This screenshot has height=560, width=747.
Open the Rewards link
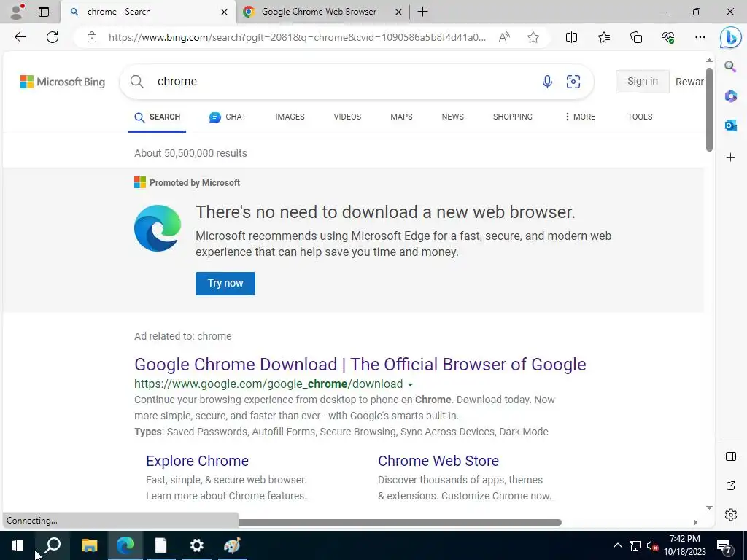pyautogui.click(x=689, y=82)
